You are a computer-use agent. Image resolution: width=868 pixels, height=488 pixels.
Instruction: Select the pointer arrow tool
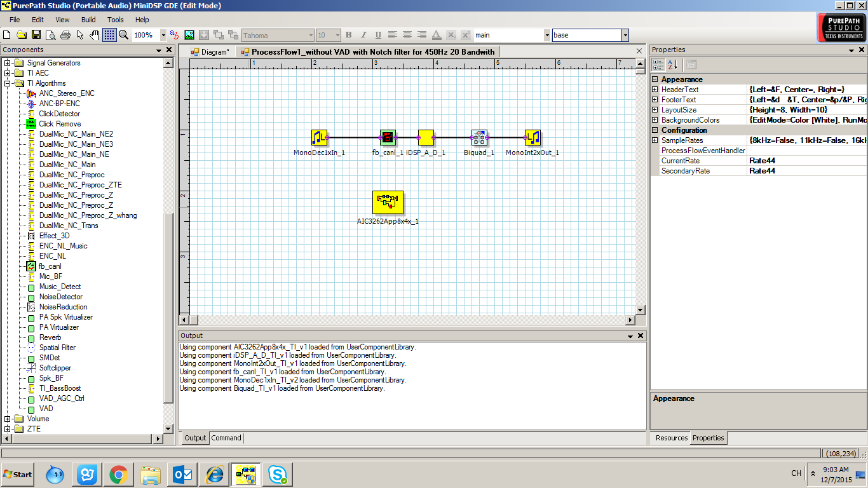[x=80, y=35]
